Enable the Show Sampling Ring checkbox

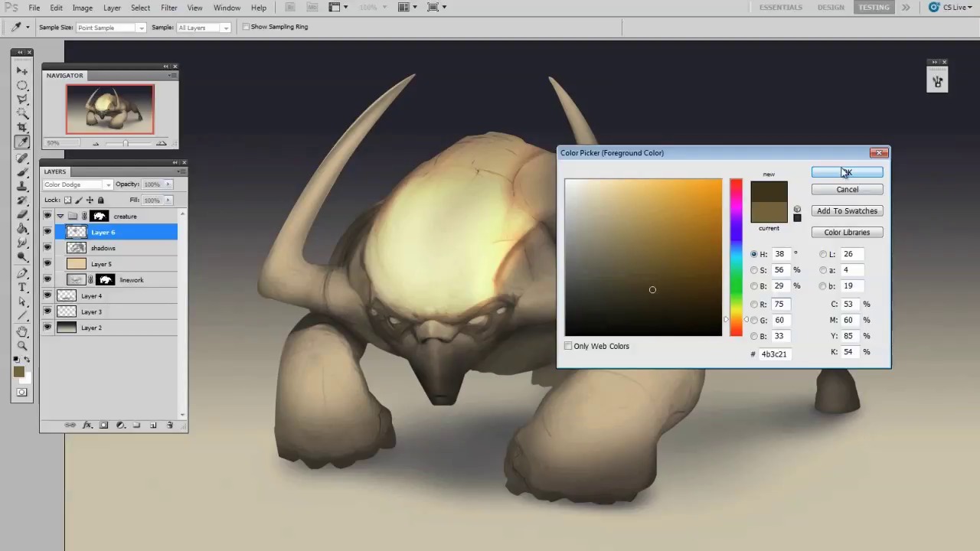(x=246, y=27)
